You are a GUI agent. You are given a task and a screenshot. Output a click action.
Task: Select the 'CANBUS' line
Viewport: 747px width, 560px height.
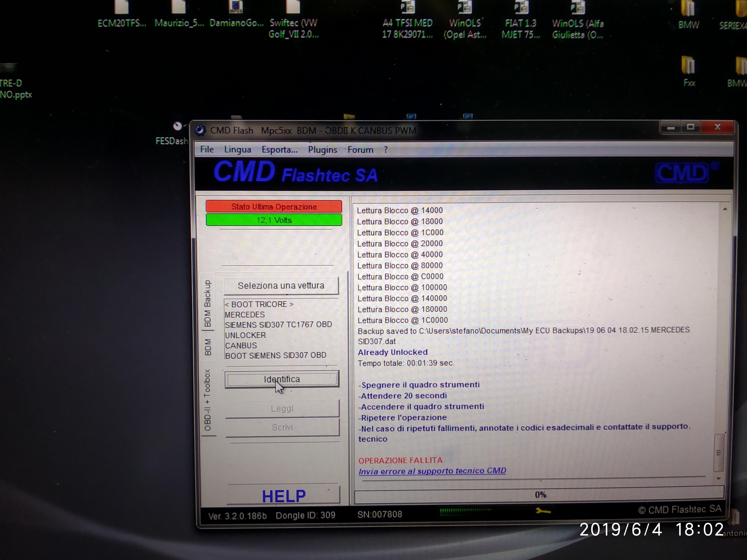tap(241, 345)
